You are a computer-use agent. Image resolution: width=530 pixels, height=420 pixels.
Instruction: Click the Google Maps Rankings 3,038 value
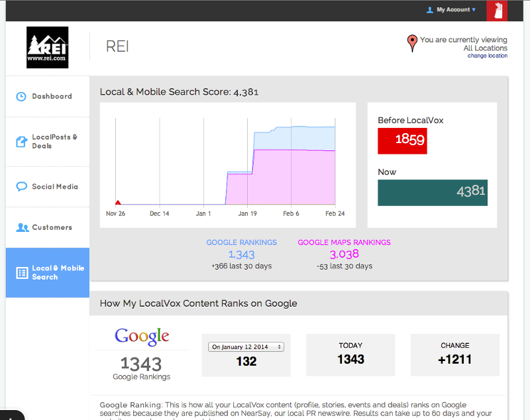tap(344, 254)
